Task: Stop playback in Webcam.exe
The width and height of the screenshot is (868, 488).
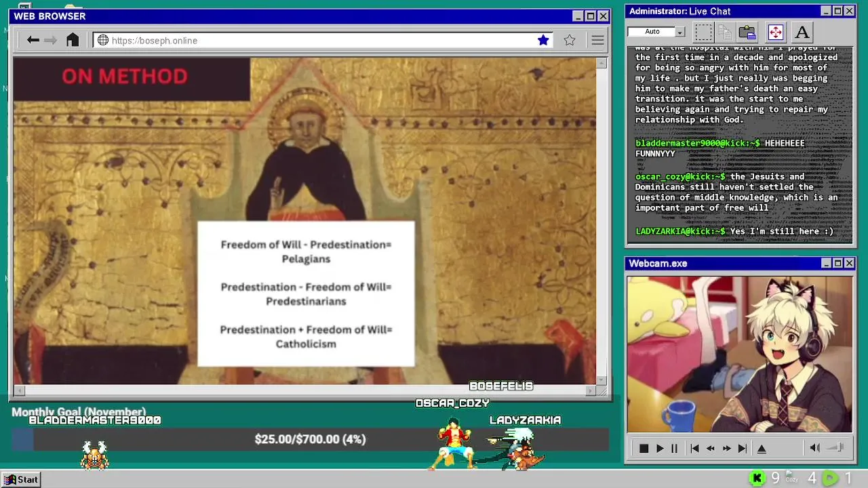Action: tap(644, 448)
